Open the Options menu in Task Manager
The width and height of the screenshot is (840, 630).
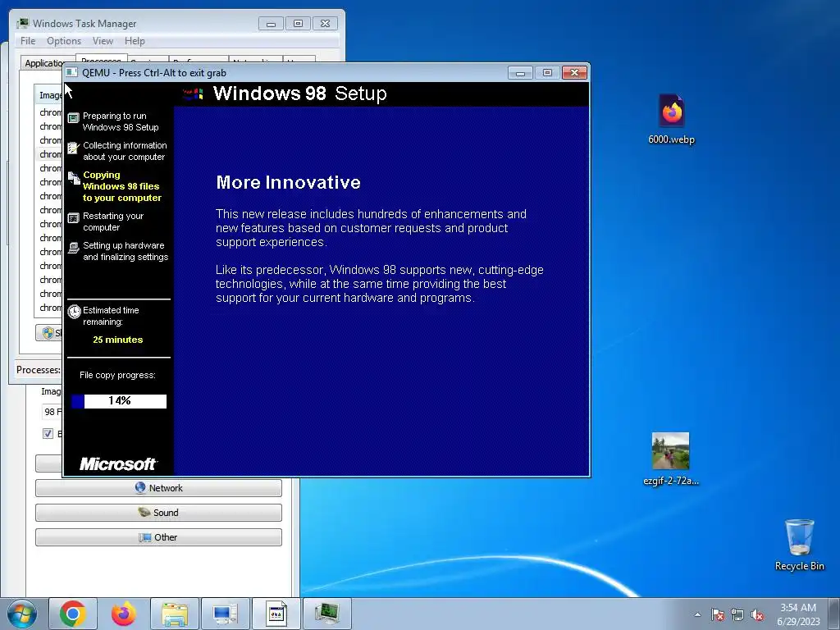tap(64, 41)
